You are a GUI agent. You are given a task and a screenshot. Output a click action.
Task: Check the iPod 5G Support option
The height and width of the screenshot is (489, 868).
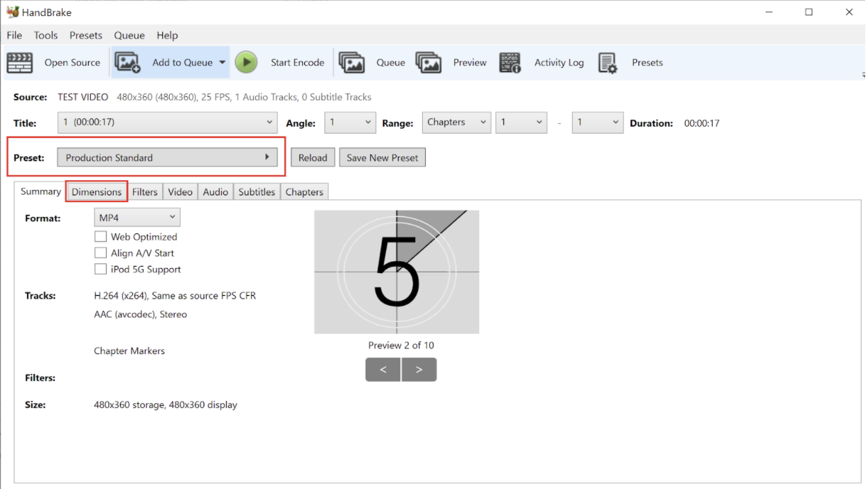pyautogui.click(x=101, y=269)
